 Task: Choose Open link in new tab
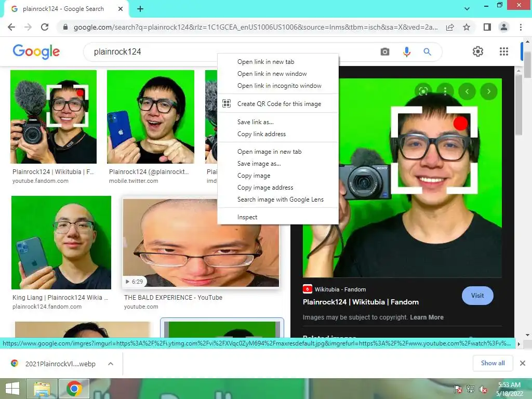tap(278, 62)
